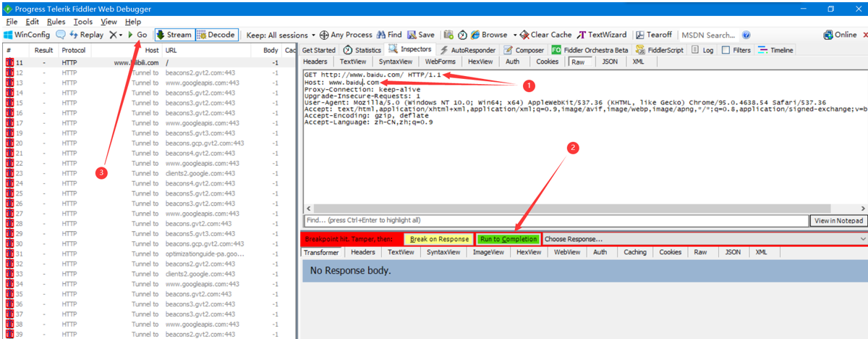Click View in Notepad button
The height and width of the screenshot is (339, 868).
click(x=838, y=220)
